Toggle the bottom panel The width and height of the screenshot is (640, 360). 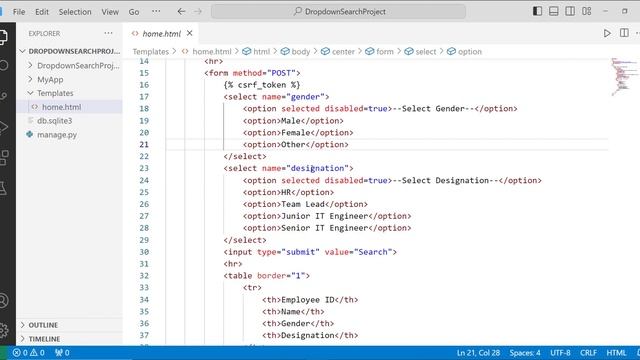[x=553, y=11]
